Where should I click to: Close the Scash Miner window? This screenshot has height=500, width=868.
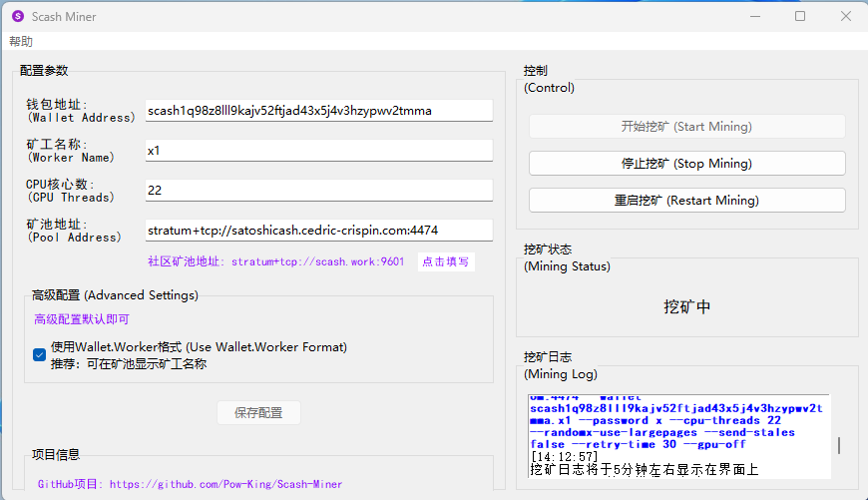(846, 17)
